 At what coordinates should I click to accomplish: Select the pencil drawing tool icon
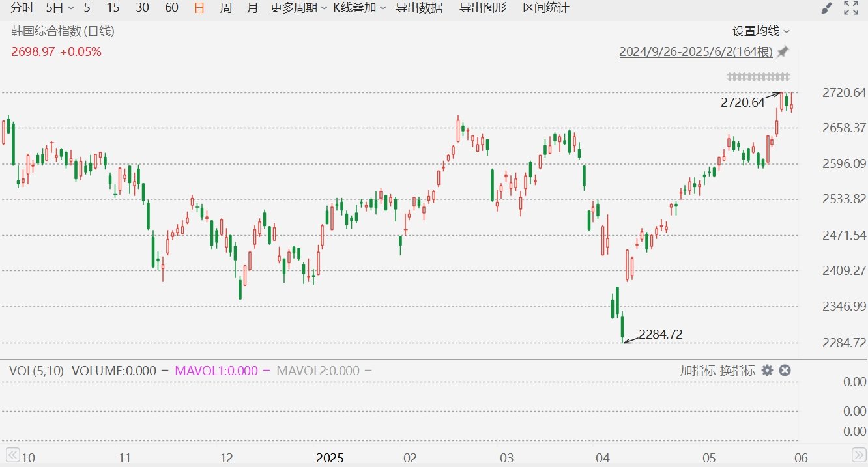(x=826, y=8)
